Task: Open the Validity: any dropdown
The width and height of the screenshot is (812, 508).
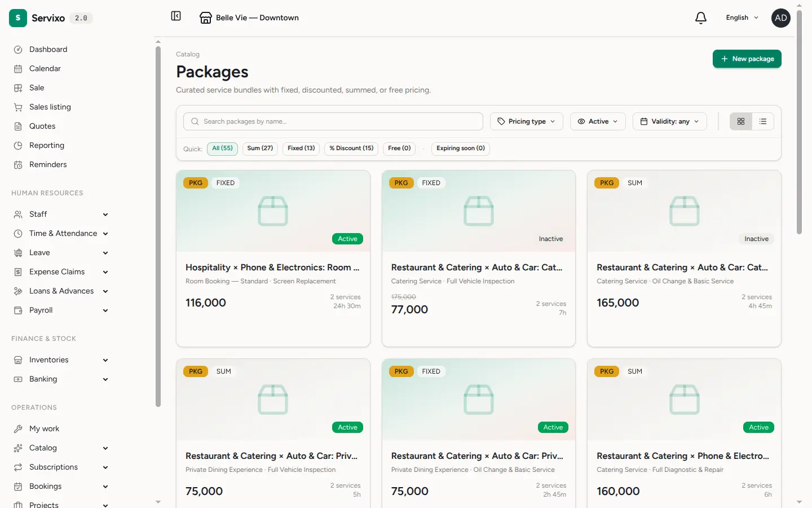Action: 670,121
